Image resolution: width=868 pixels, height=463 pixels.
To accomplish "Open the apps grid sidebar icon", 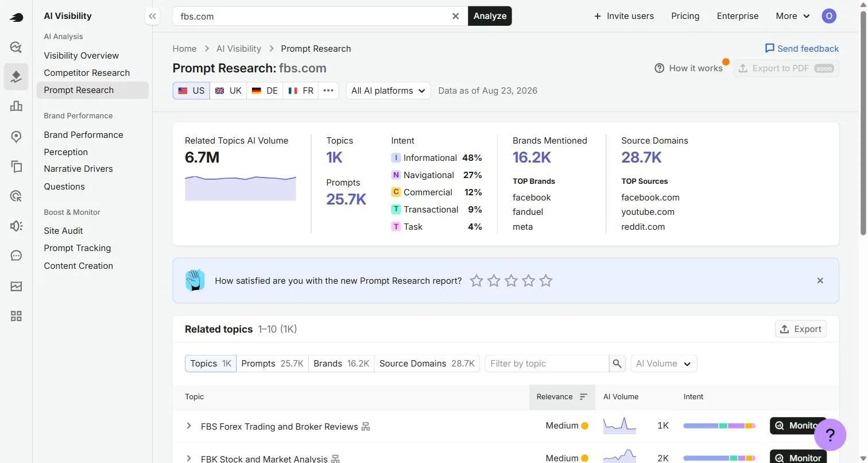I will [16, 316].
